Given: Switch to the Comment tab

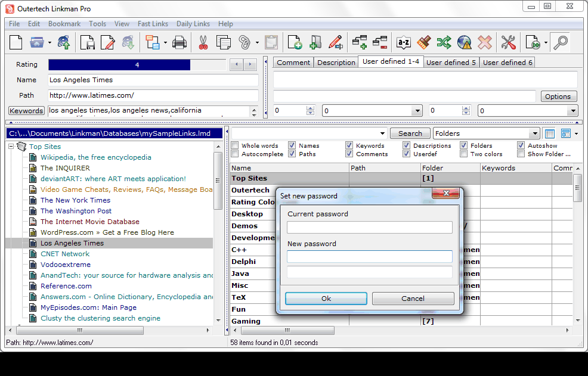Looking at the screenshot, I should pos(293,63).
